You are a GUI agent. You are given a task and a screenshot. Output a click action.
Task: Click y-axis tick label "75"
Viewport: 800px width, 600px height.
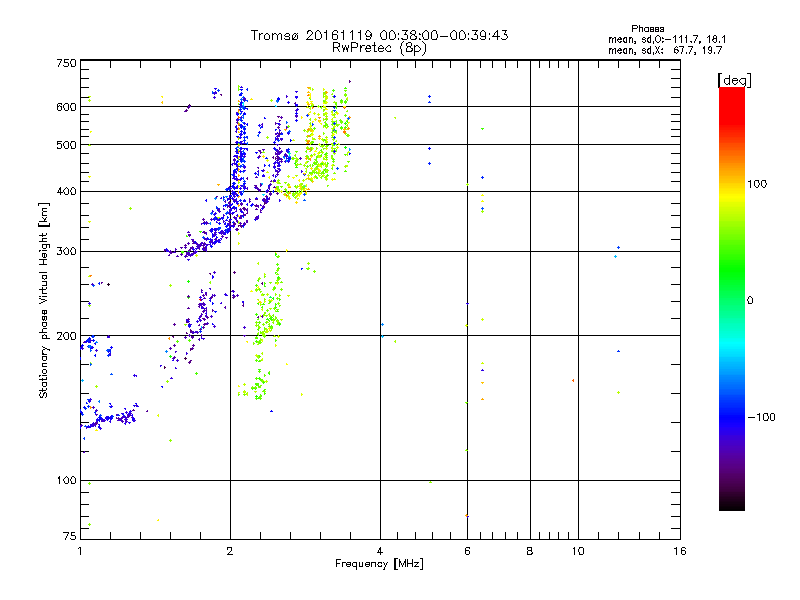(x=70, y=536)
